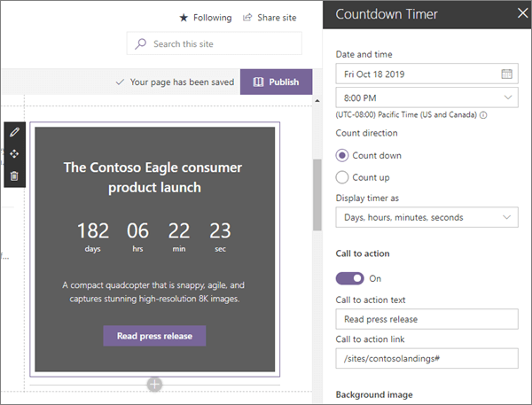This screenshot has width=532, height=405.
Task: Click the search magnifier icon
Action: click(140, 43)
